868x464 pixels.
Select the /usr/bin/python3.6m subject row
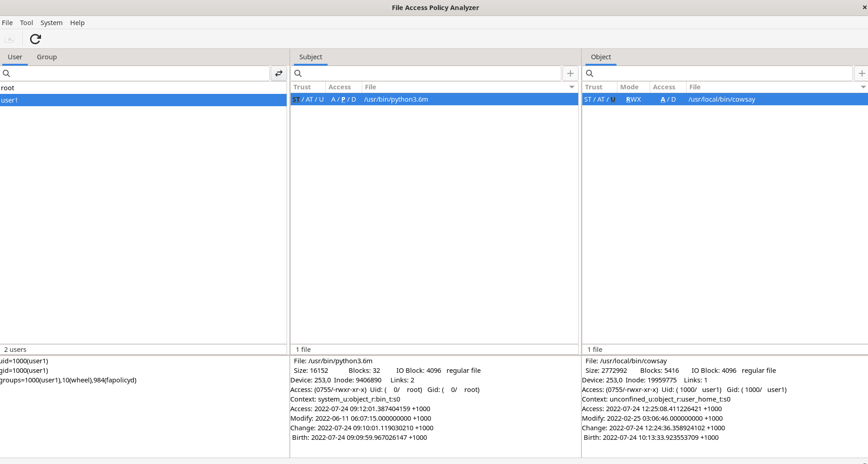(x=434, y=99)
